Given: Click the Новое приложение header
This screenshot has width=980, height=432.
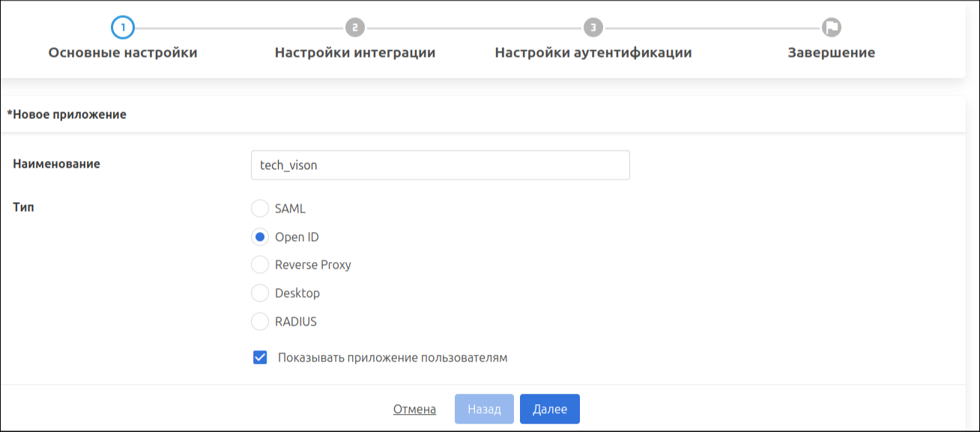Looking at the screenshot, I should pos(67,115).
